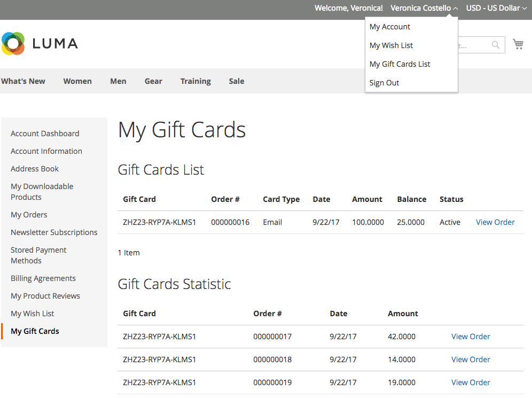Image resolution: width=532 pixels, height=398 pixels.
Task: Click the search magnifier icon
Action: click(x=496, y=45)
